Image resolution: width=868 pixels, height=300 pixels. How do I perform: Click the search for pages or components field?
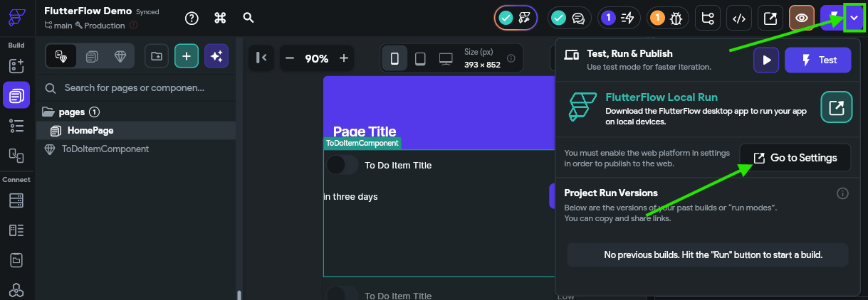136,88
